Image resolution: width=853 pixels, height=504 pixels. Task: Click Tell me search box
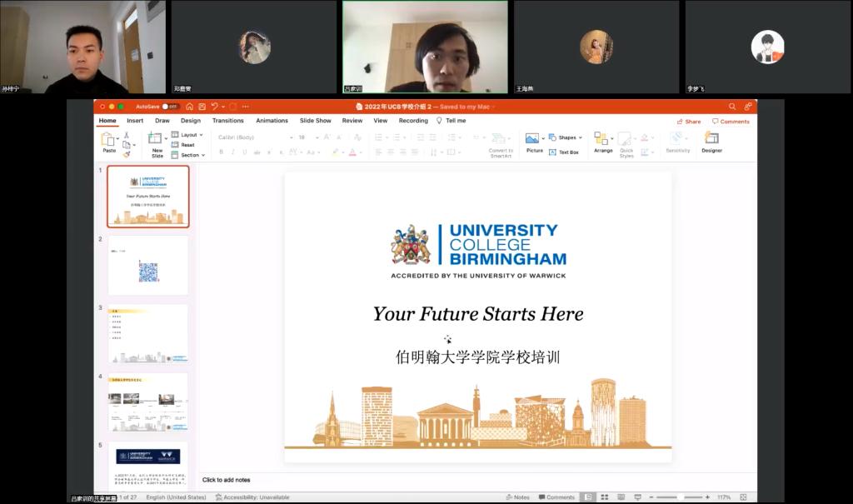[451, 121]
